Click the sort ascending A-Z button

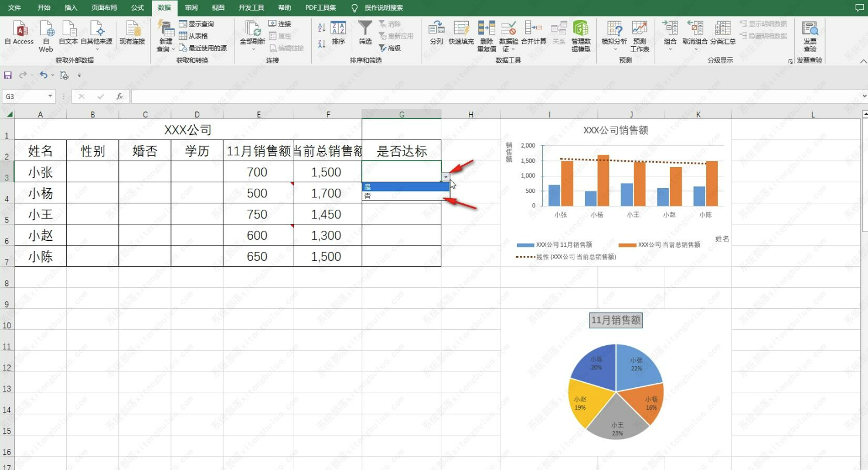pyautogui.click(x=322, y=28)
